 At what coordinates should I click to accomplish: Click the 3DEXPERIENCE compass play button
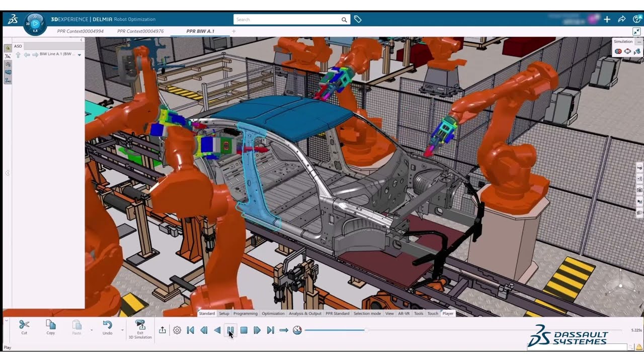click(x=35, y=23)
